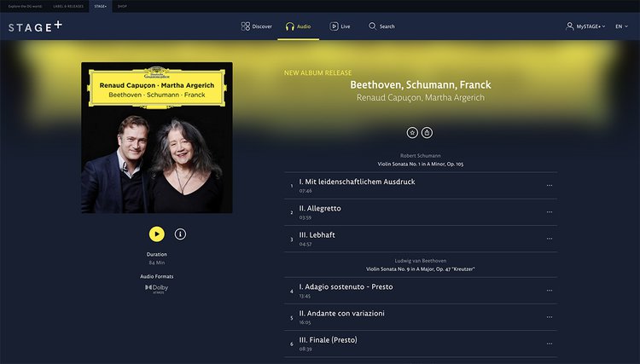Image resolution: width=640 pixels, height=364 pixels.
Task: Open options for Mit leidenschaftlichem Ausdruck track
Action: [x=550, y=186]
